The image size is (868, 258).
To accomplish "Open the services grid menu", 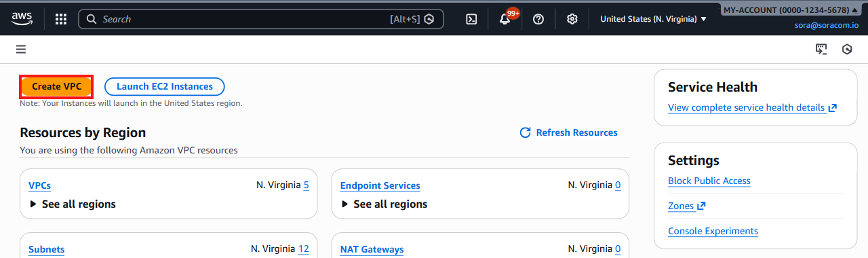I will tap(61, 19).
